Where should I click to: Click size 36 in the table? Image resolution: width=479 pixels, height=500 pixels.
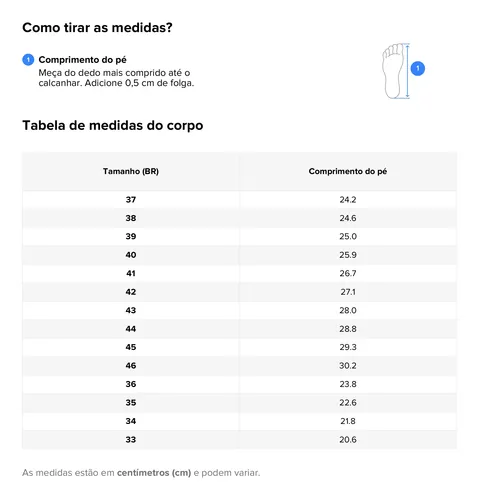pos(131,384)
